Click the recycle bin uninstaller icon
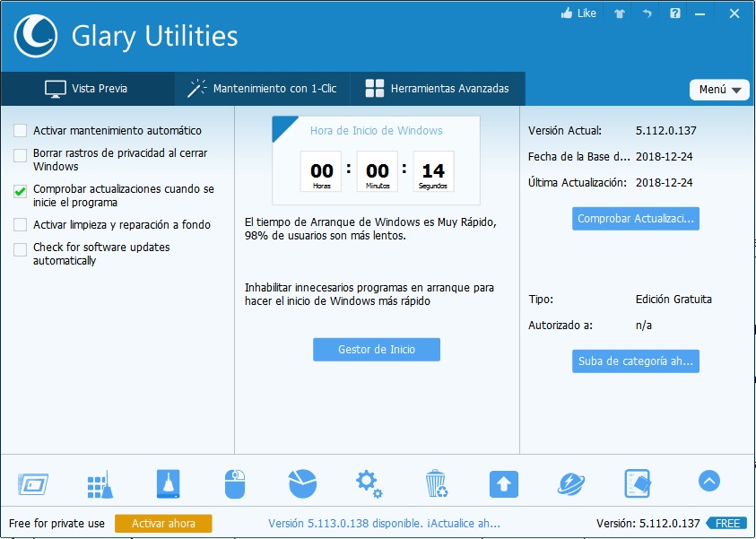 click(x=436, y=484)
